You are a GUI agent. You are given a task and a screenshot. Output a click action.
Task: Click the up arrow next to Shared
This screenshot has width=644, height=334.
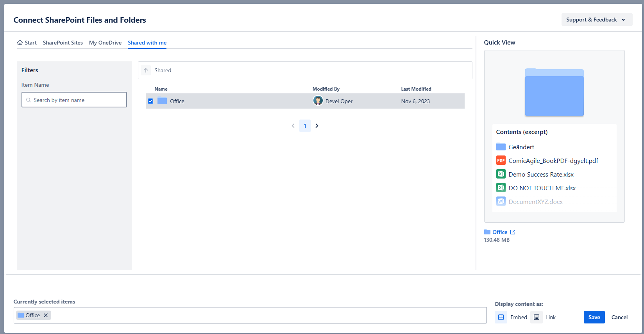(146, 70)
